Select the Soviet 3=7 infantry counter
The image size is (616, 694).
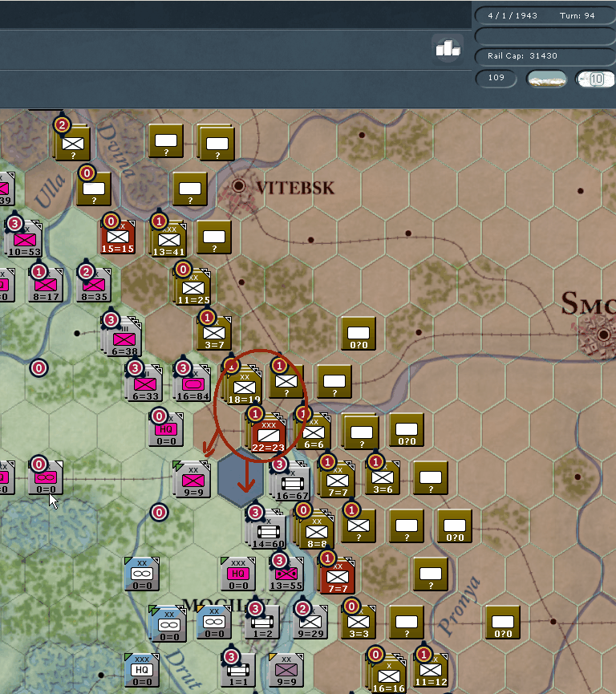214,333
